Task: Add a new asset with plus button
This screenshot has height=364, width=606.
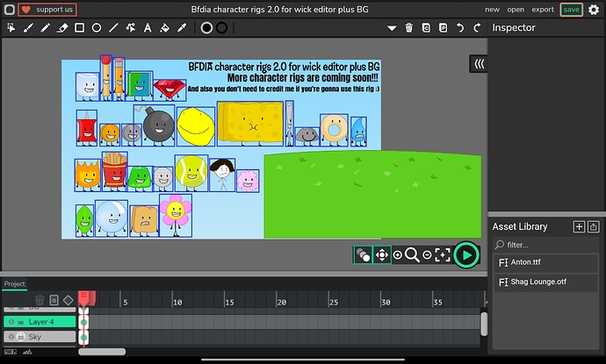Action: click(579, 226)
